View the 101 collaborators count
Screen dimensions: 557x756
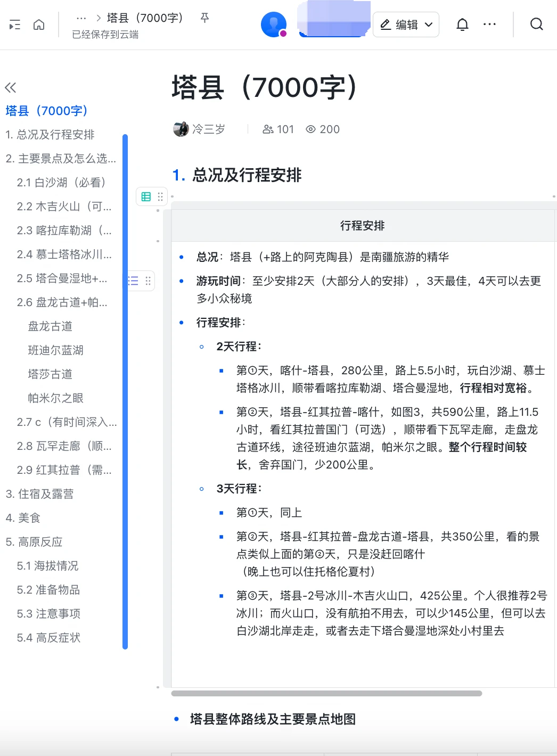[278, 129]
